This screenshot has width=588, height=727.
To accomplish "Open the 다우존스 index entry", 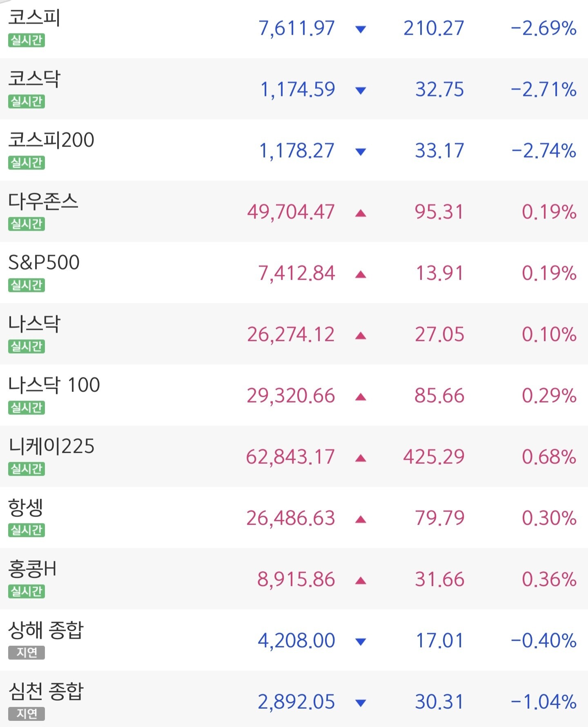I will (294, 211).
